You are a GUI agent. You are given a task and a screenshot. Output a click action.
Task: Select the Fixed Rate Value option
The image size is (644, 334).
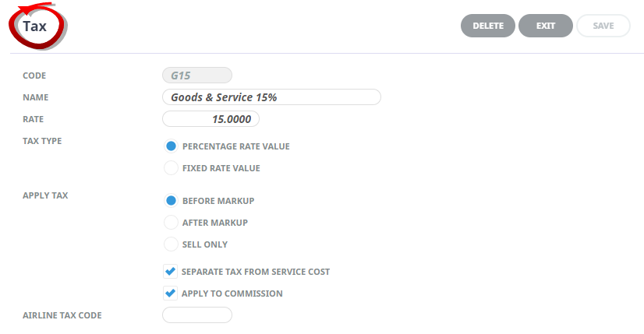point(172,168)
